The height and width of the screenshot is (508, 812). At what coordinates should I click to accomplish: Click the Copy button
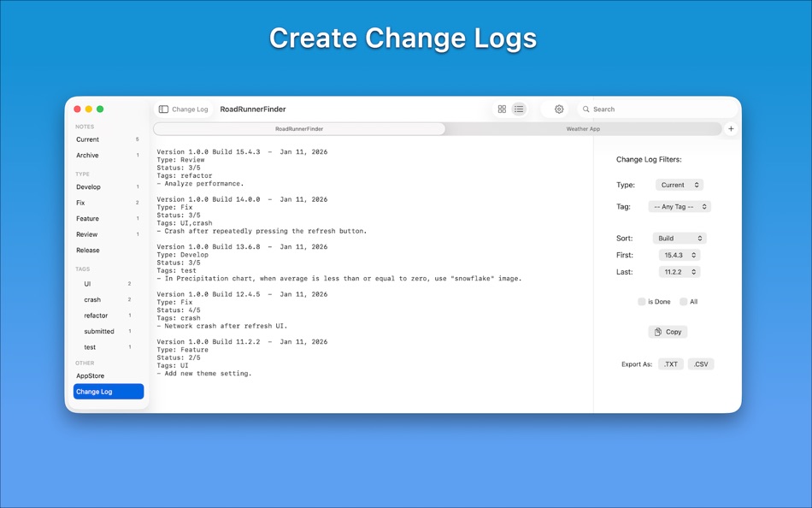pos(667,331)
